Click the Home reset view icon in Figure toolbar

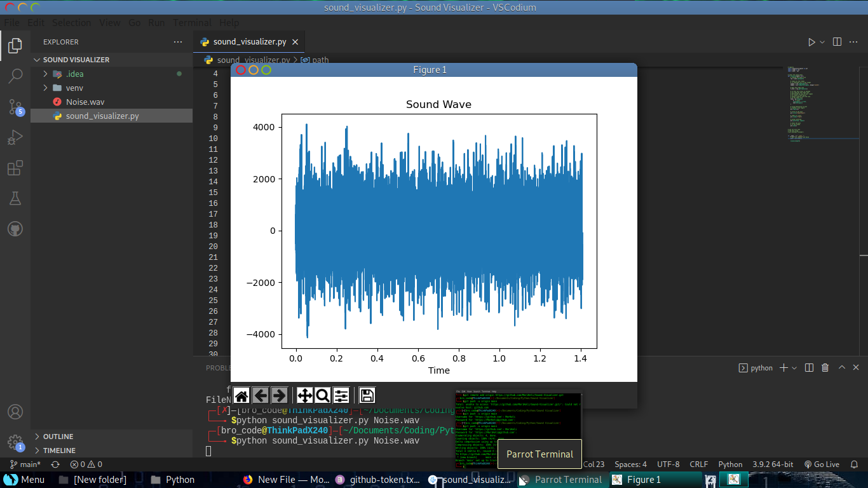(x=241, y=396)
